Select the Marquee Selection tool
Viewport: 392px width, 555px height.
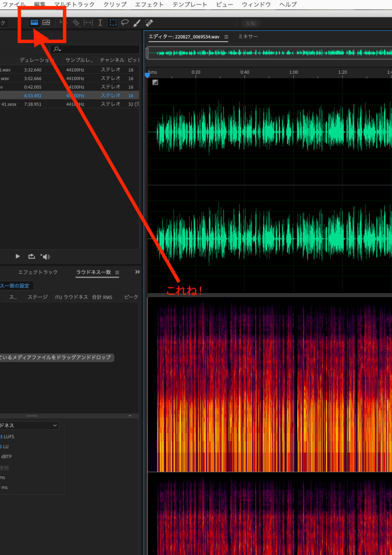coord(113,23)
